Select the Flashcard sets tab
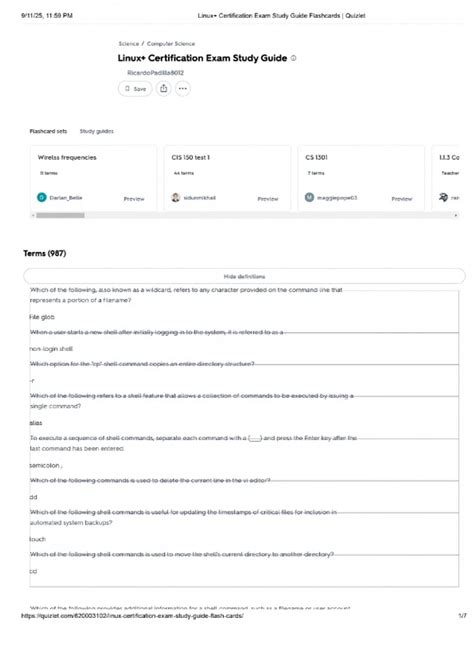This screenshot has height=671, width=474. coord(48,131)
